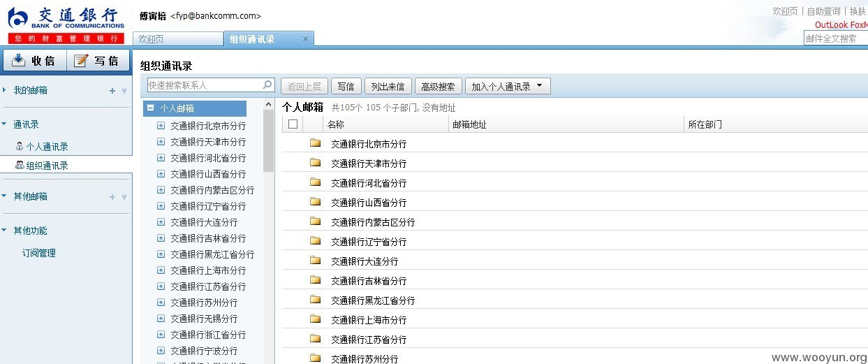Expand 交通银行天津市分行 tree node
This screenshot has height=364, width=868.
tap(161, 142)
